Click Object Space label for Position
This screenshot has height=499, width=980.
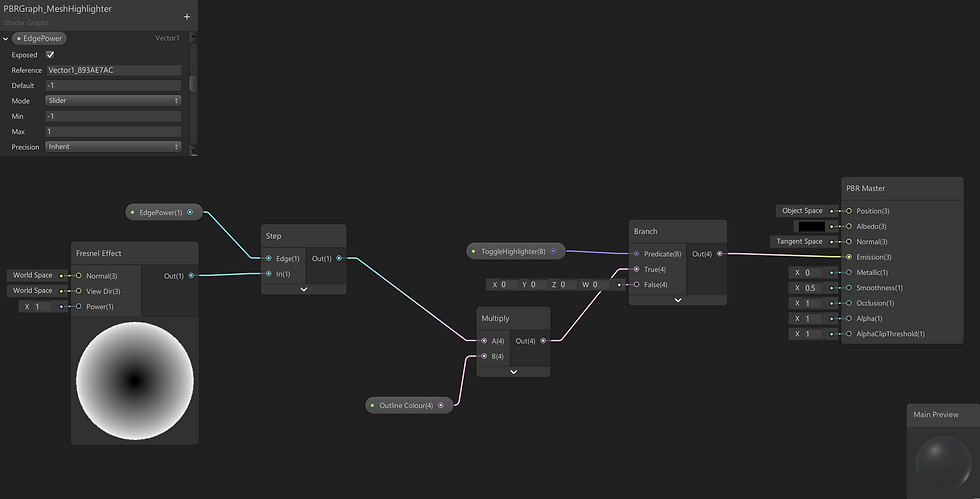pyautogui.click(x=802, y=211)
